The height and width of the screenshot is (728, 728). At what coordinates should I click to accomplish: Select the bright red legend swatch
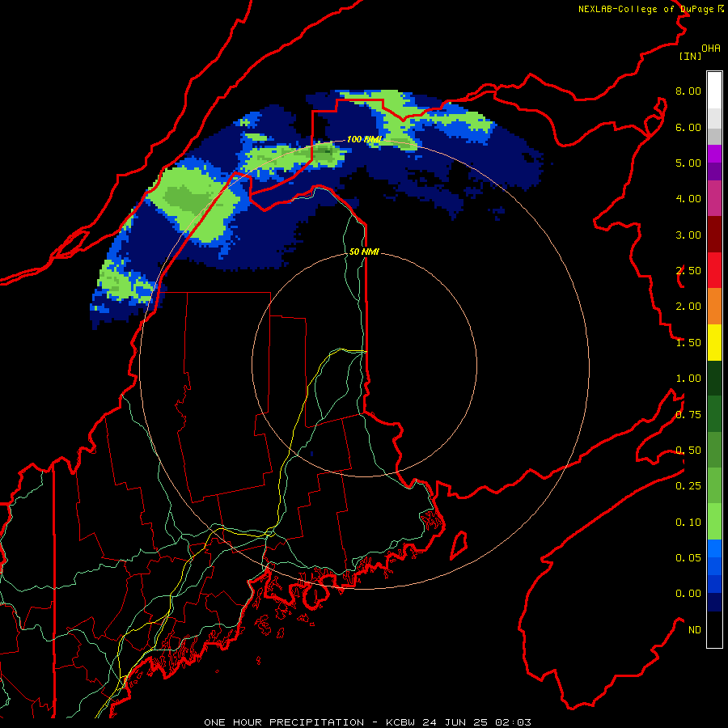[714, 271]
